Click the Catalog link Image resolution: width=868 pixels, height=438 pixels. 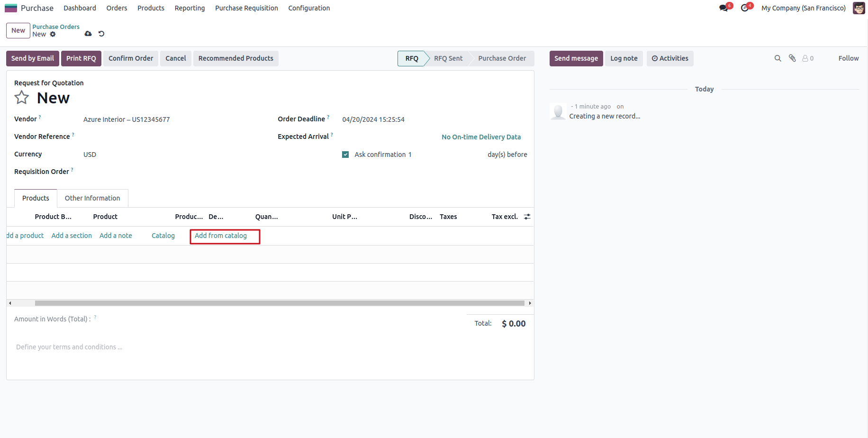coord(163,236)
